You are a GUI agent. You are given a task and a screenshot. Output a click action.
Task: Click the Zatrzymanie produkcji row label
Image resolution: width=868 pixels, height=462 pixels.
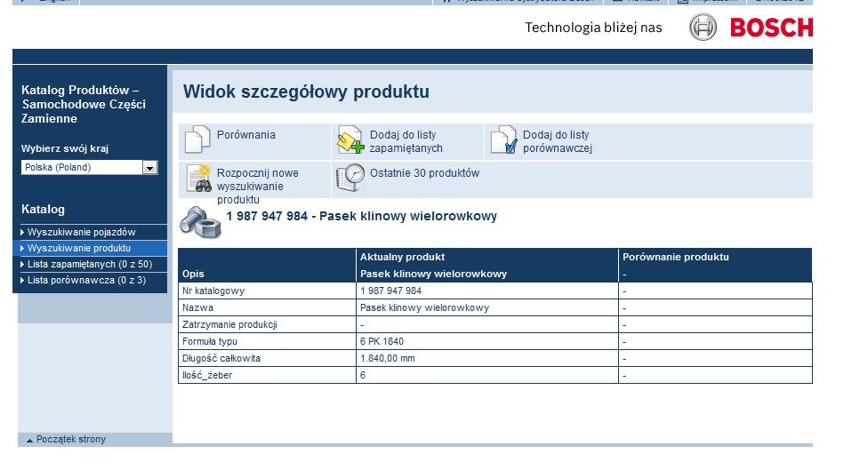[229, 325]
